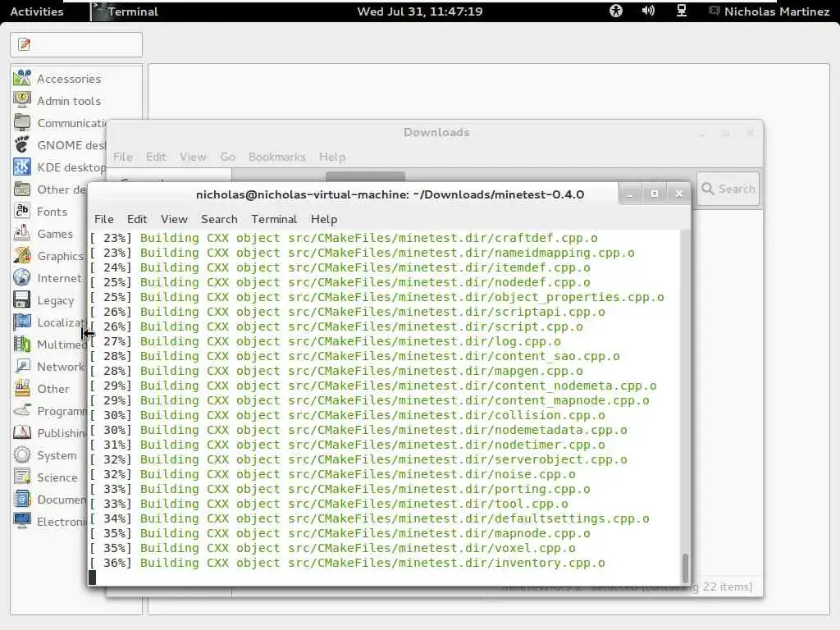840x630 pixels.
Task: Open the Games category icon
Action: [22, 234]
